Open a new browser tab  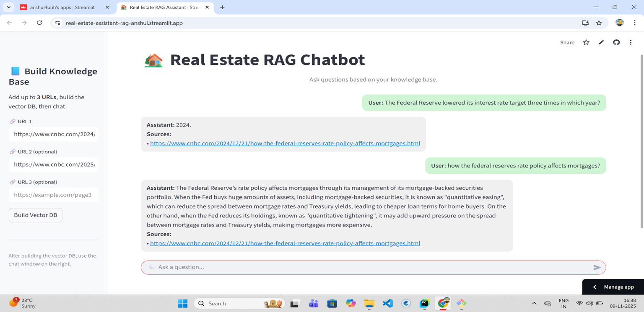point(222,7)
